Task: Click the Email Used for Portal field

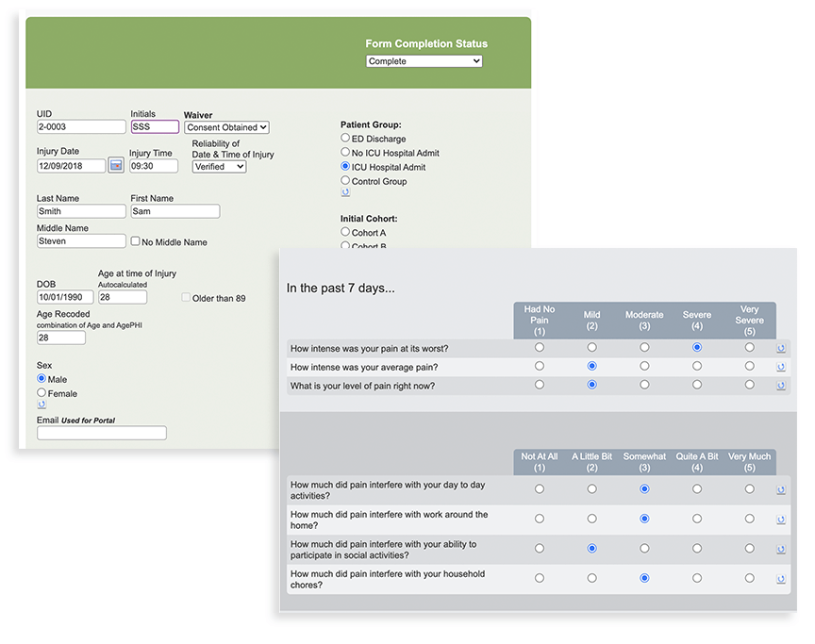Action: (x=101, y=433)
